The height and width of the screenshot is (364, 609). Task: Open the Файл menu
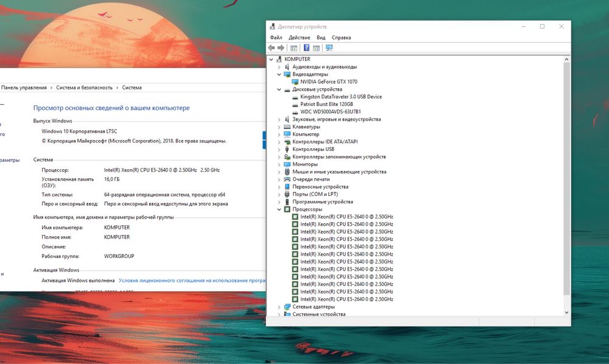click(x=276, y=38)
